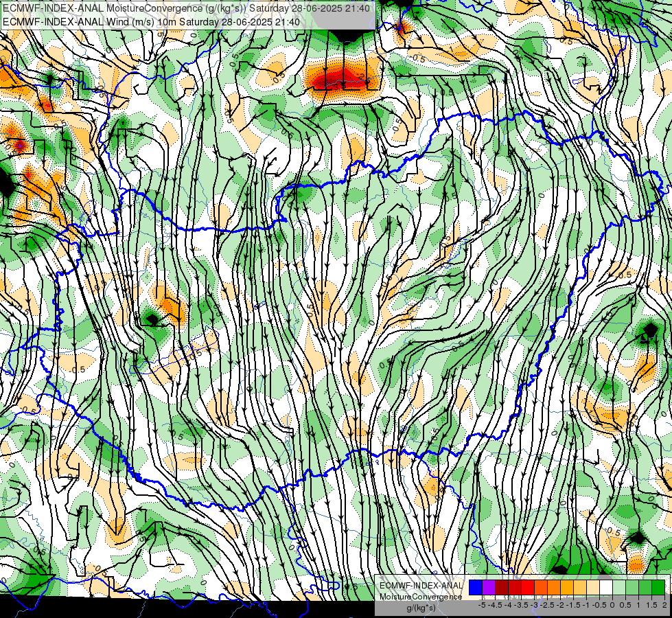
Task: Select the dark maroon swatch between -4.5 and -4
Action: [502, 588]
